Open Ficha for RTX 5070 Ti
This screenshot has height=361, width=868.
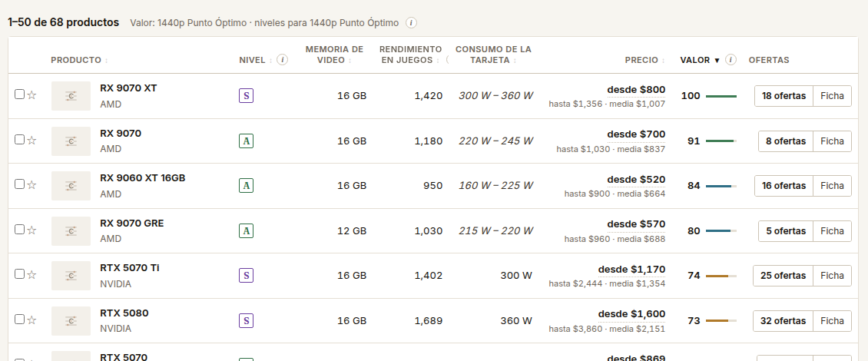click(832, 275)
